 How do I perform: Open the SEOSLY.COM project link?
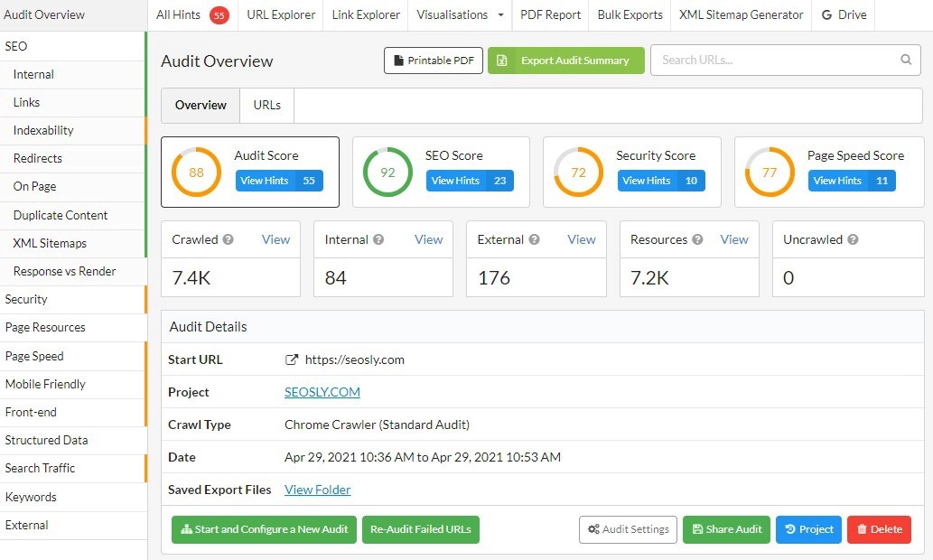[322, 392]
